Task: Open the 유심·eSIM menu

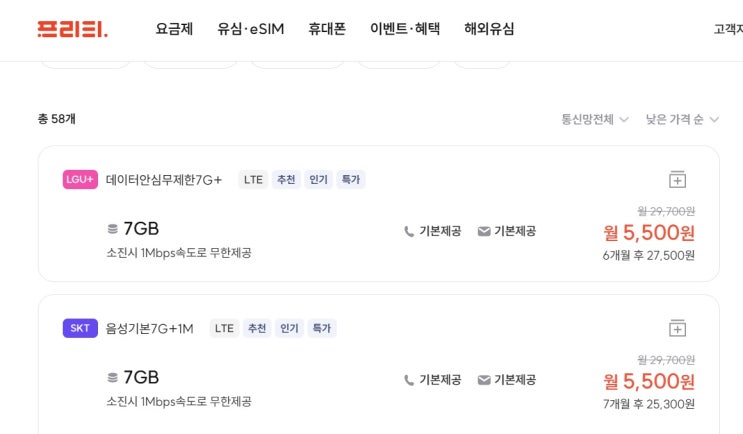Action: click(x=250, y=29)
